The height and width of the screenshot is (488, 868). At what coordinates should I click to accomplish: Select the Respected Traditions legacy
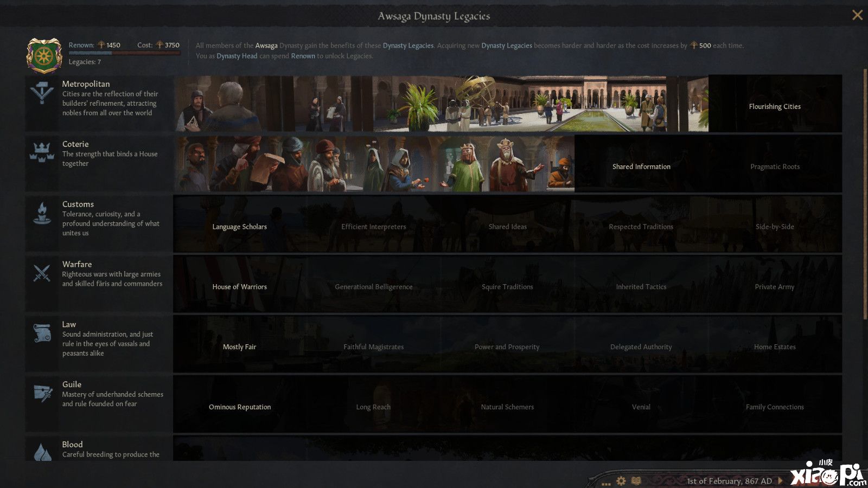click(x=641, y=224)
